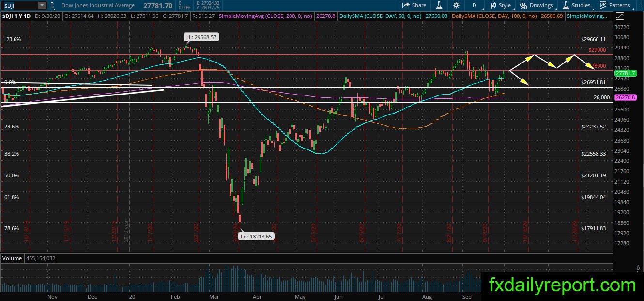644x301 pixels.
Task: Click the 61.8% Fibonacci percentage label
Action: pos(12,197)
